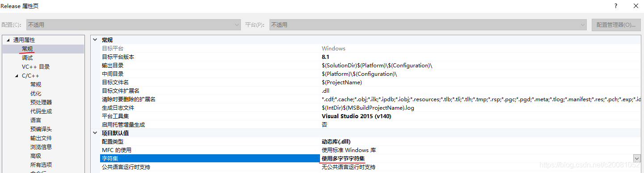The width and height of the screenshot is (644, 173).
Task: Click the 使用标准 Windows 库 value
Action: tap(349, 150)
